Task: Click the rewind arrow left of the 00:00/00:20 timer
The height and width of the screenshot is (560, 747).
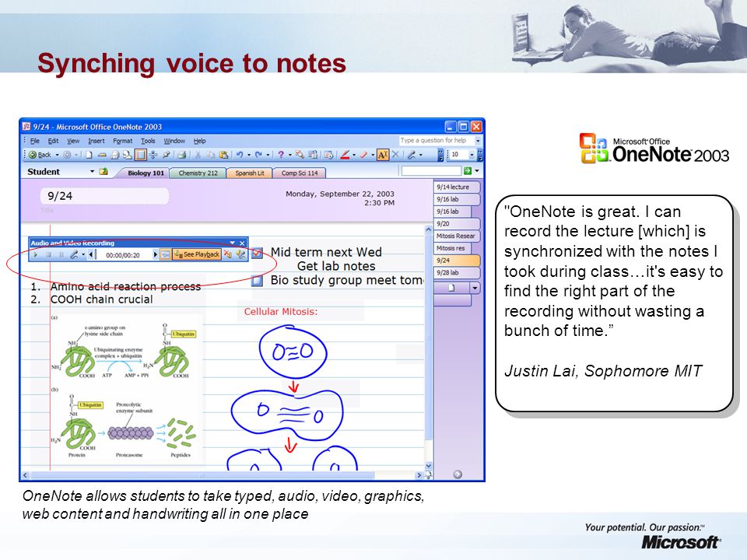Action: point(92,255)
